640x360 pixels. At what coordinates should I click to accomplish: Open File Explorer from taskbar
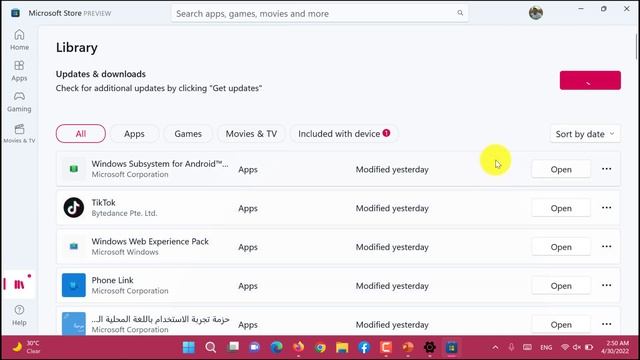coord(342,347)
